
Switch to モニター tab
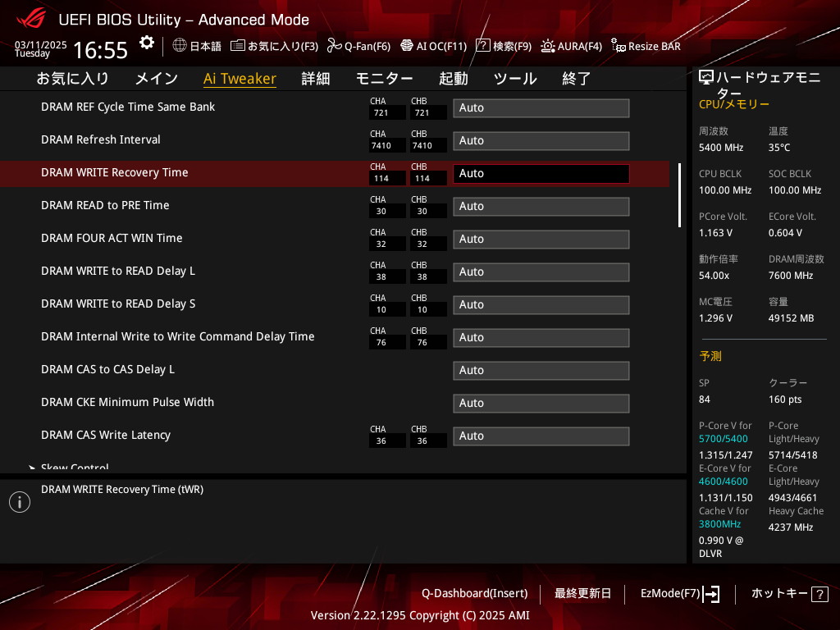(x=384, y=79)
